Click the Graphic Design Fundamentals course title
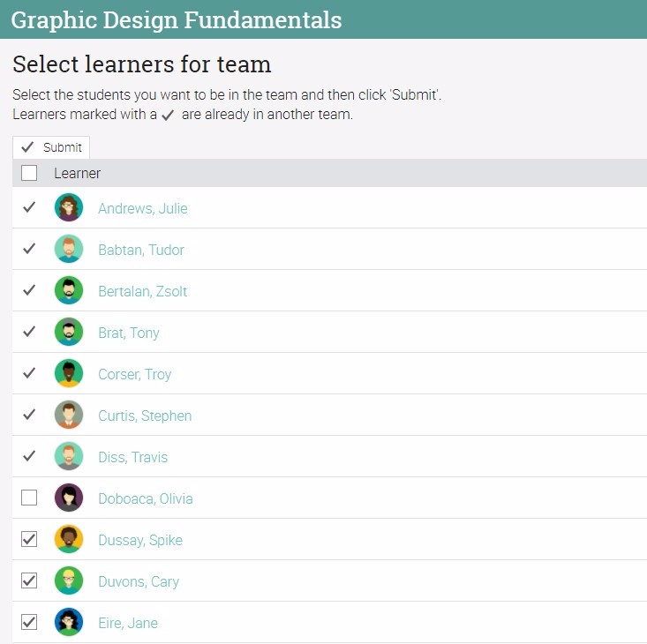Screen dimensions: 647x644 [x=177, y=19]
